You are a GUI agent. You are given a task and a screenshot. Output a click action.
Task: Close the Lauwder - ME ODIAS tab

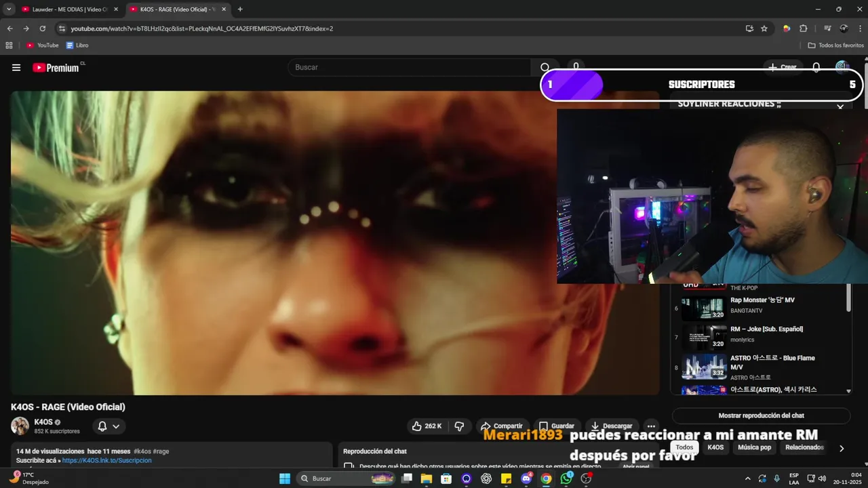pyautogui.click(x=115, y=9)
